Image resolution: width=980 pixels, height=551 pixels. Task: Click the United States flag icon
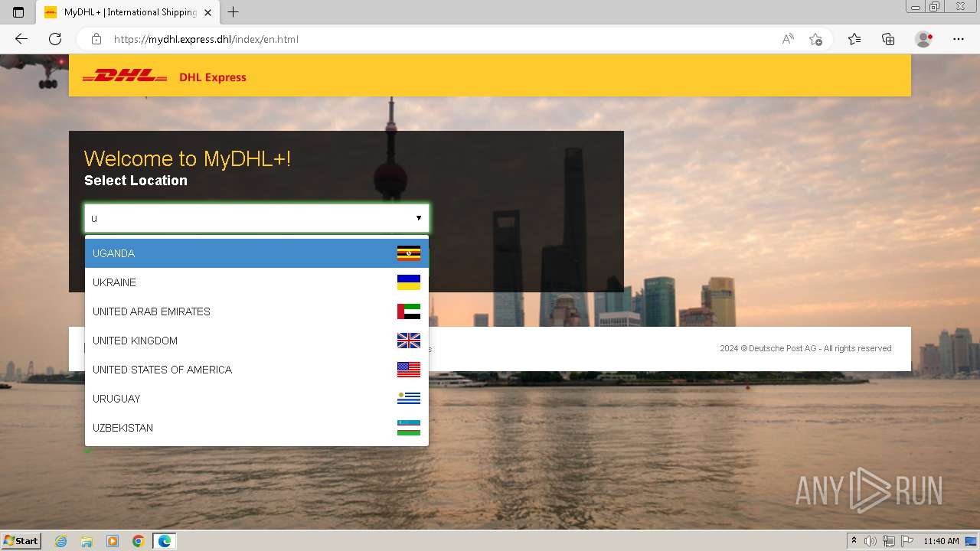point(409,370)
